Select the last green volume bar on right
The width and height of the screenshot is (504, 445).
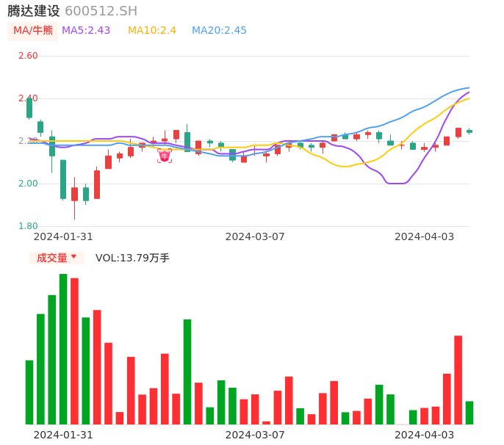point(469,413)
